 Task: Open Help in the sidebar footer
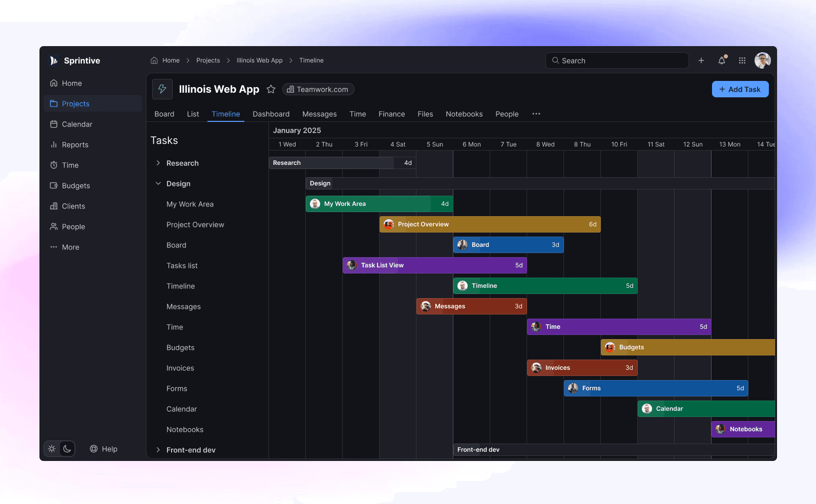click(x=104, y=449)
